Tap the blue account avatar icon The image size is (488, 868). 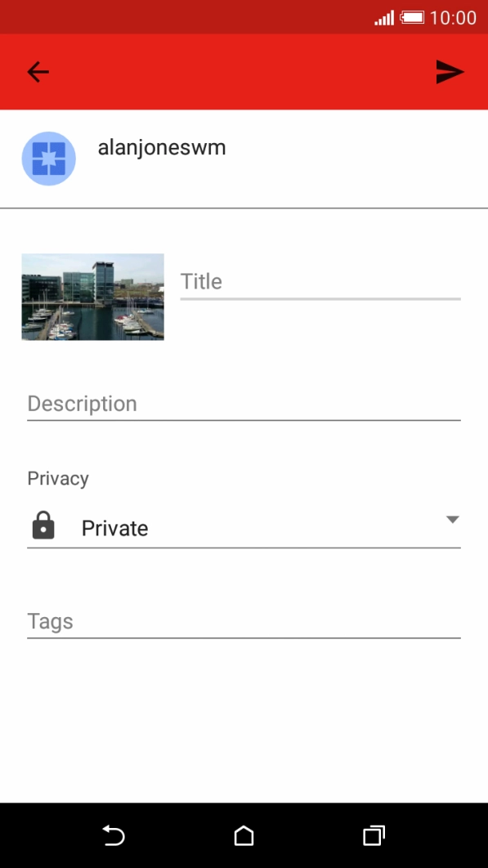(x=49, y=159)
